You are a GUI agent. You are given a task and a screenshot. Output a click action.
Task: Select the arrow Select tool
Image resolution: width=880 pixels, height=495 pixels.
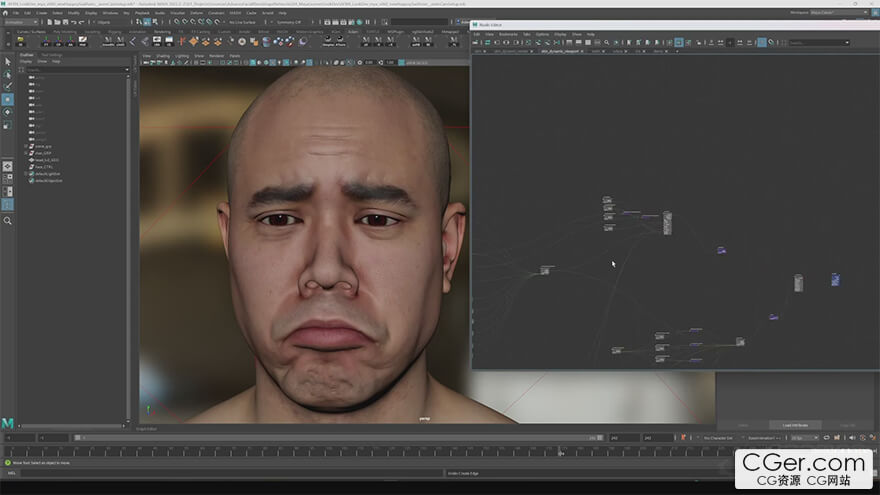pos(8,62)
